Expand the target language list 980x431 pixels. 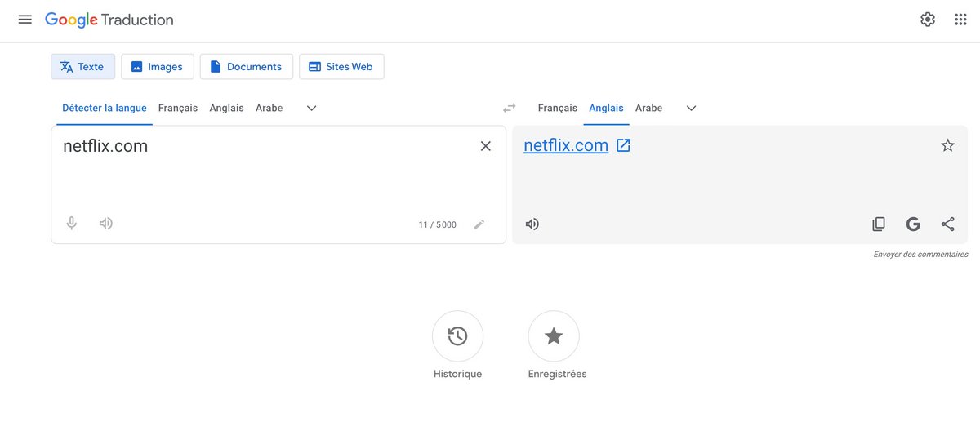tap(691, 108)
